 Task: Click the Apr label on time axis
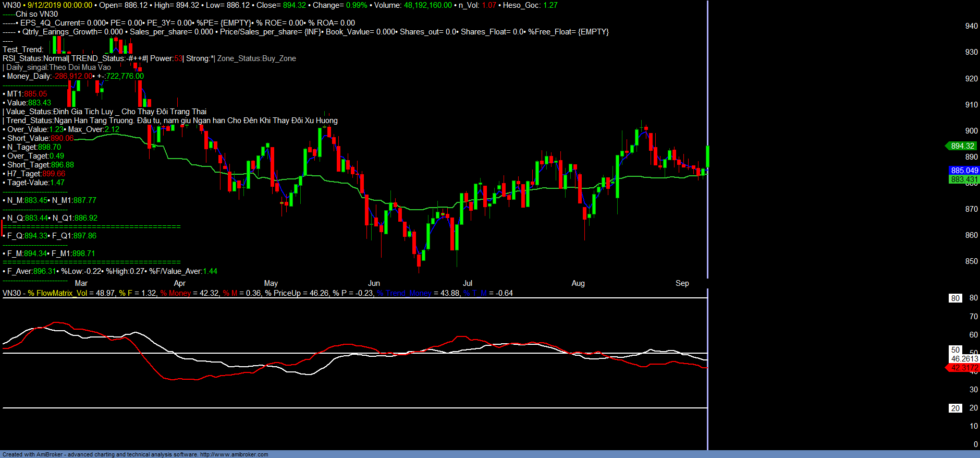click(x=179, y=283)
